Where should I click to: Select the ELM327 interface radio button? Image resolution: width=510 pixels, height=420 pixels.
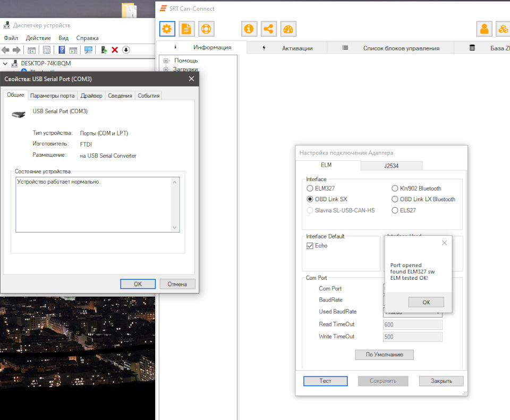coord(310,188)
